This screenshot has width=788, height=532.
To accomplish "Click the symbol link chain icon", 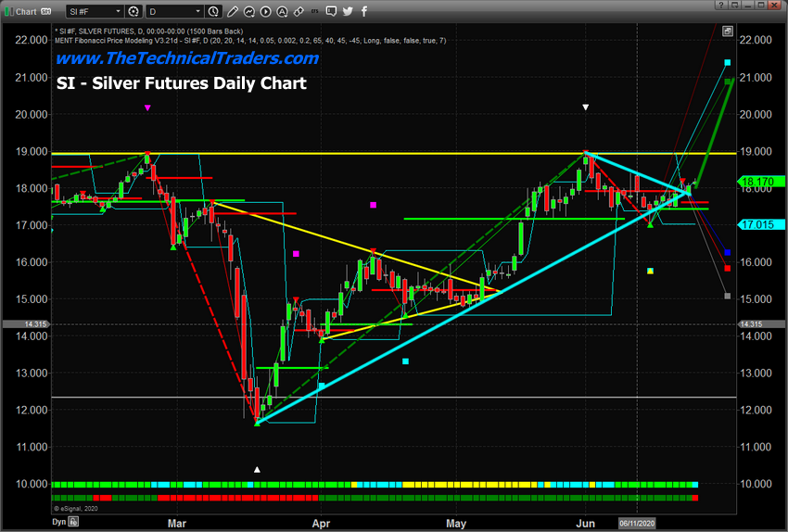I will [299, 11].
